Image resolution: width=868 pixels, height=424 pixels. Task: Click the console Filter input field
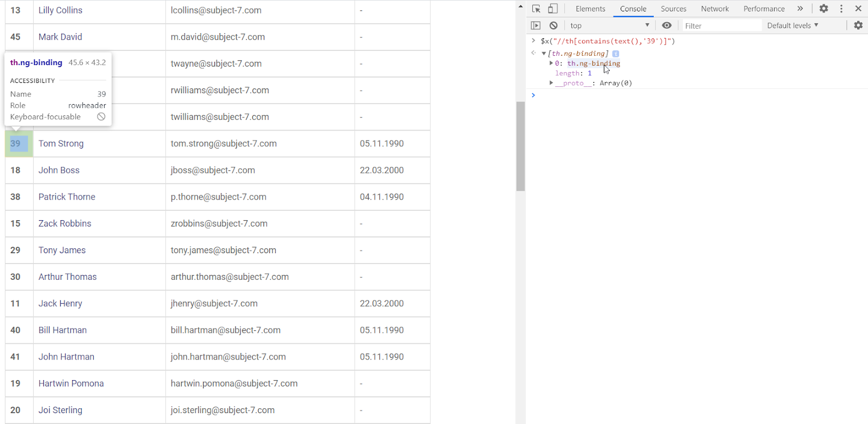[x=720, y=25]
